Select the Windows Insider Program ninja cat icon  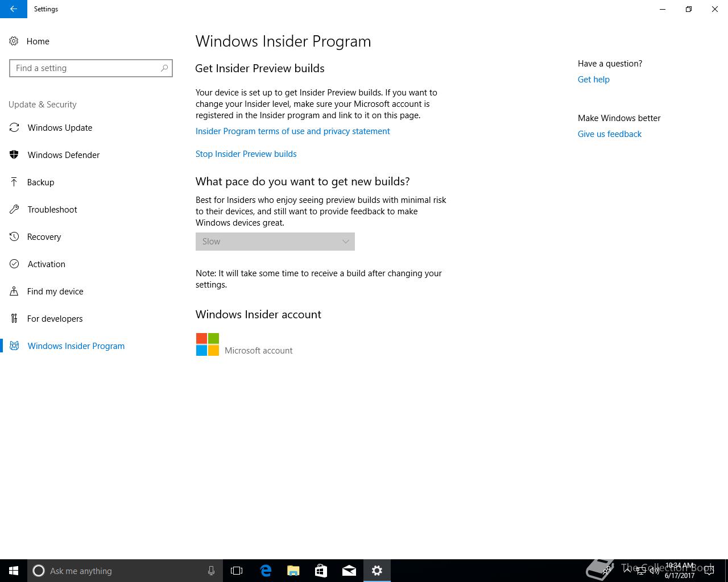[x=14, y=346]
